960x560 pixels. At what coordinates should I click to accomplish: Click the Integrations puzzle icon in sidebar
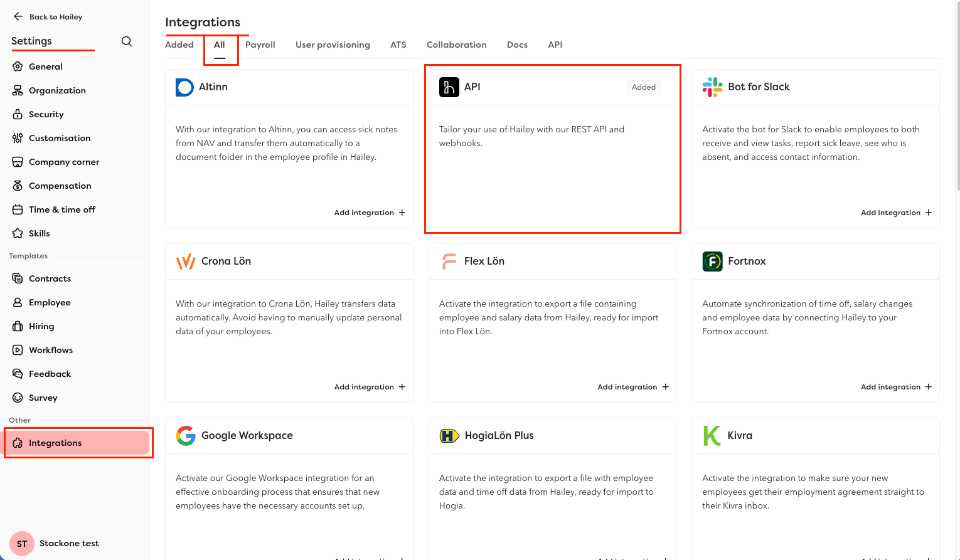(x=18, y=443)
